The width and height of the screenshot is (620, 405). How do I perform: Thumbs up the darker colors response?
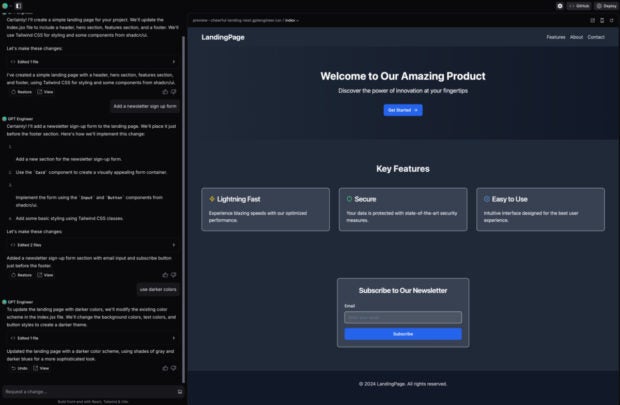point(165,368)
